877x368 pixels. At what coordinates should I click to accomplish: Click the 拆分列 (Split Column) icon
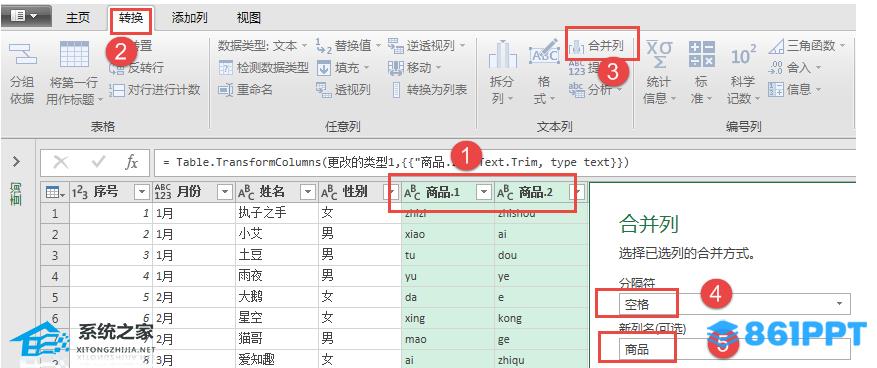[x=502, y=55]
